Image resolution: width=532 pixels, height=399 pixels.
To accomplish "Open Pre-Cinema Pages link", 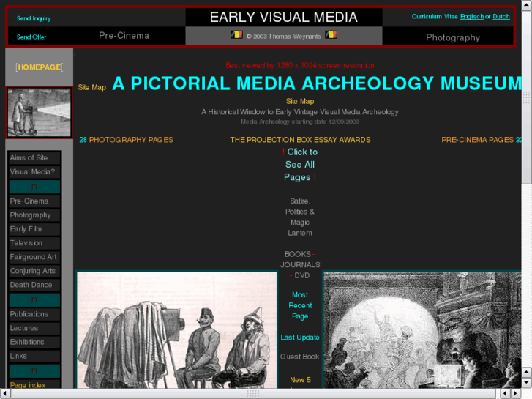I will pos(481,140).
